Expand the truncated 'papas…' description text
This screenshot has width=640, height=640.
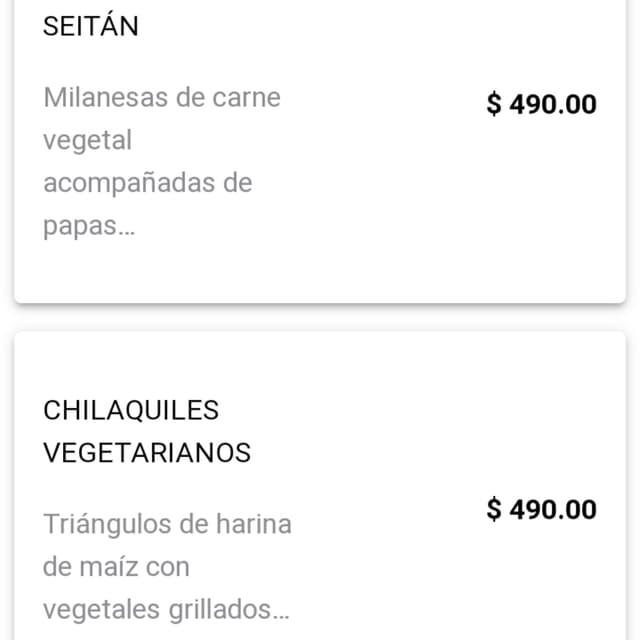[89, 226]
